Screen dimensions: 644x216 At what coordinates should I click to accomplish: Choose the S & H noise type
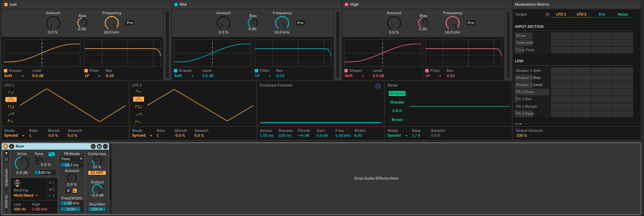point(397,111)
